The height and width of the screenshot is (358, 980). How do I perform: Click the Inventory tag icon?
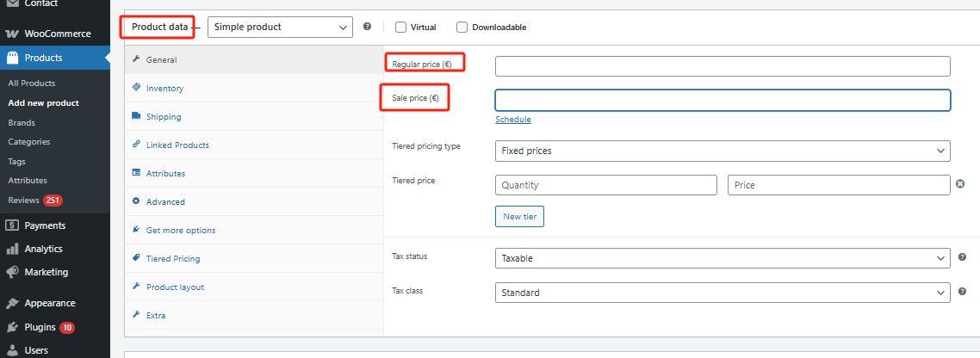pos(136,88)
